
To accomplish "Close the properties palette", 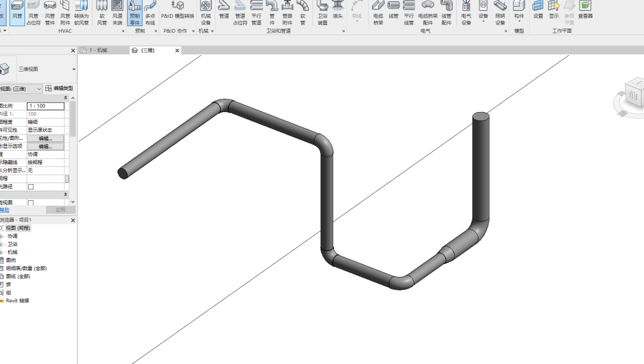I will 73,51.
